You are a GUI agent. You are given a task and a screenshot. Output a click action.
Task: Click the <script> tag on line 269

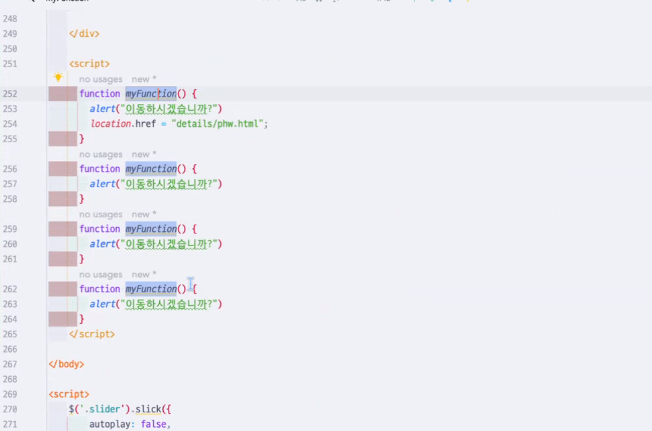(69, 394)
